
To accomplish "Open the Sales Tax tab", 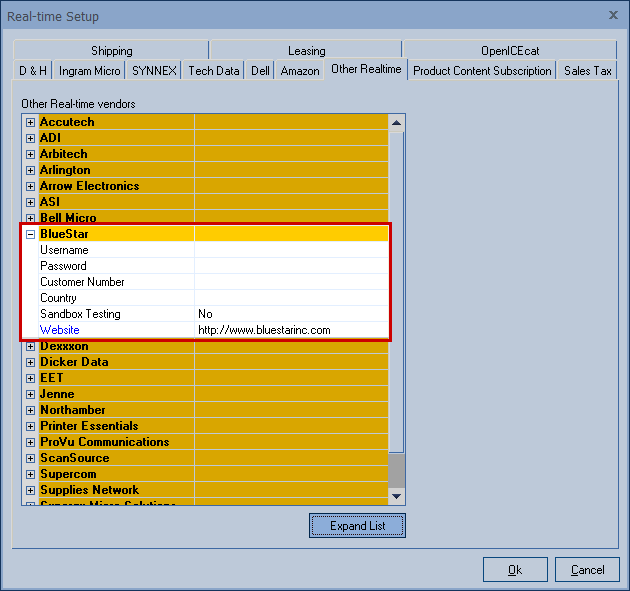I will [587, 71].
